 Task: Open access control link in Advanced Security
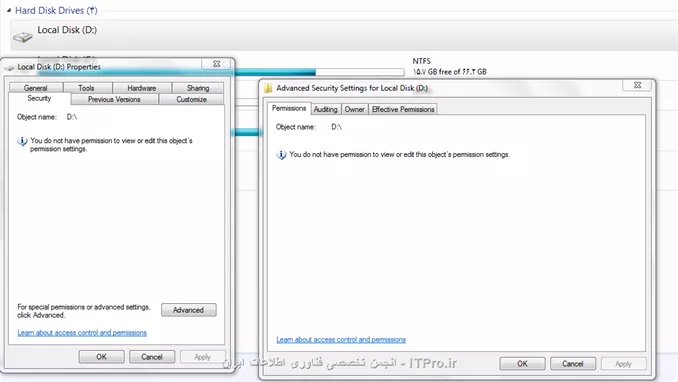(341, 340)
